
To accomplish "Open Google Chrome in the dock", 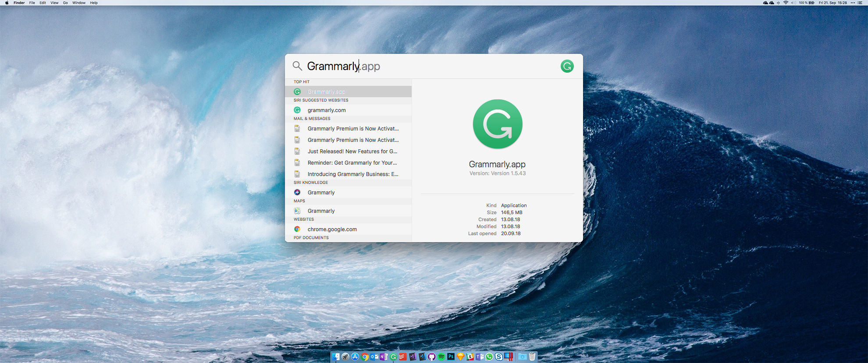I will pos(365,357).
